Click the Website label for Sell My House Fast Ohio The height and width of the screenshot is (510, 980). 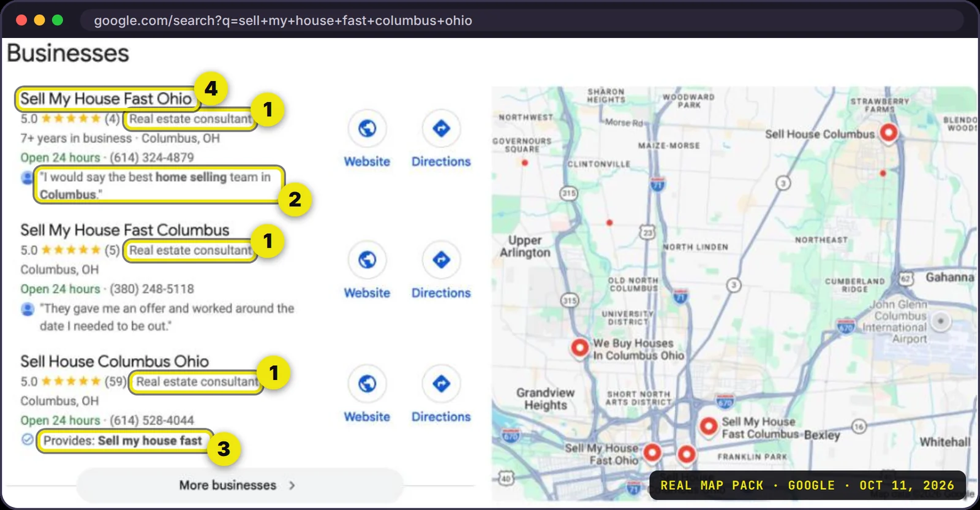click(x=367, y=162)
